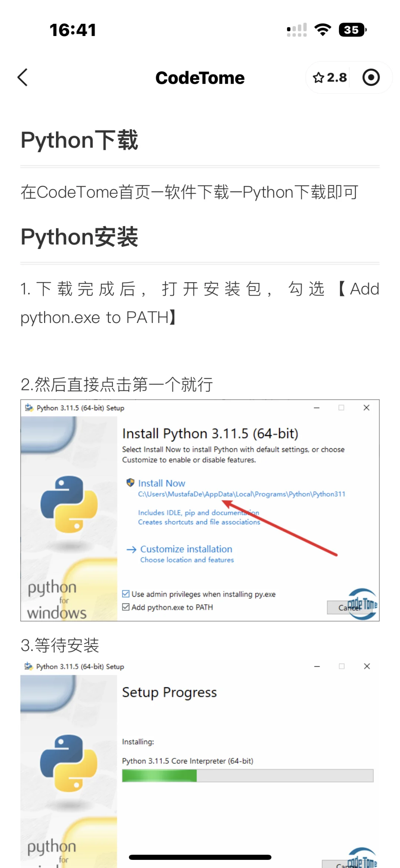The width and height of the screenshot is (400, 868).
Task: Tap the line 在CodeTome首页一软件下载
Action: pyautogui.click(x=189, y=192)
